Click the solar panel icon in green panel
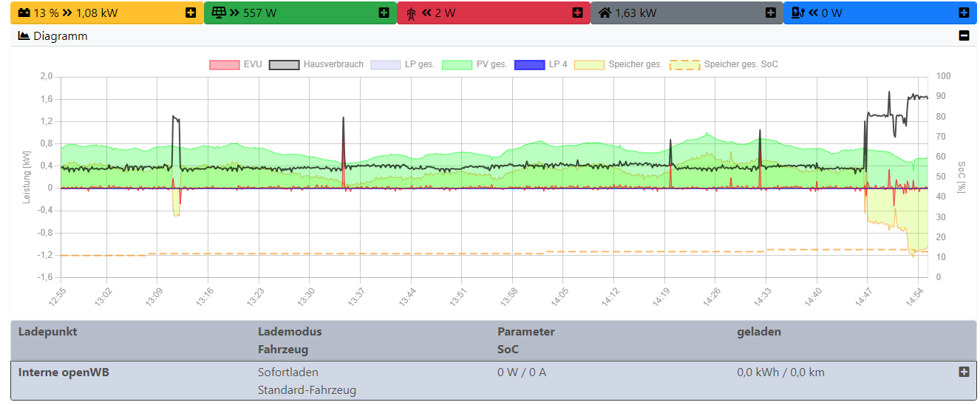 point(218,13)
